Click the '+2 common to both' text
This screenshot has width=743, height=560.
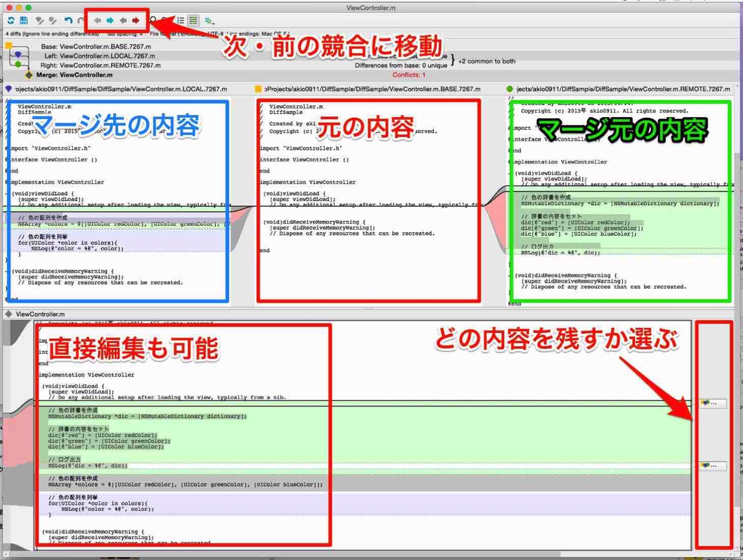tap(487, 61)
